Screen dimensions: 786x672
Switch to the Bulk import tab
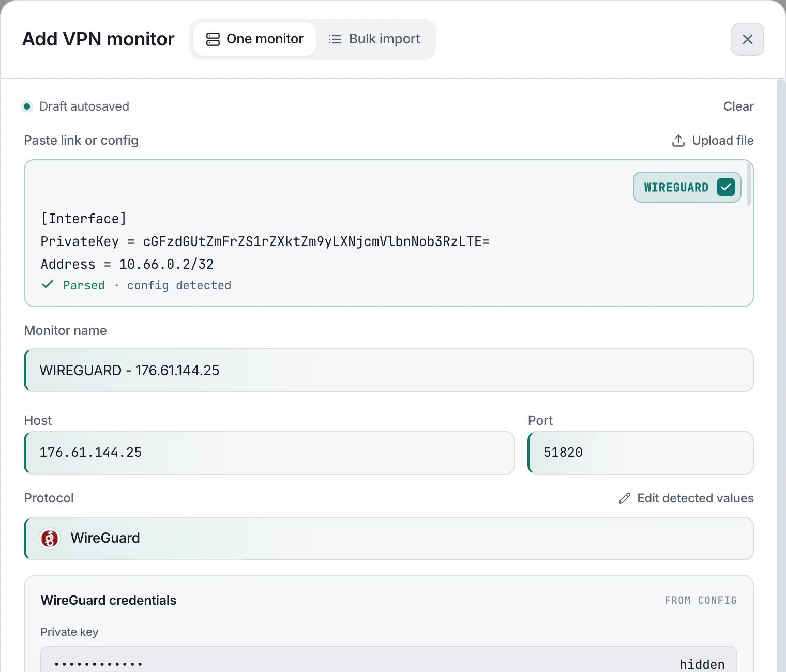(374, 39)
